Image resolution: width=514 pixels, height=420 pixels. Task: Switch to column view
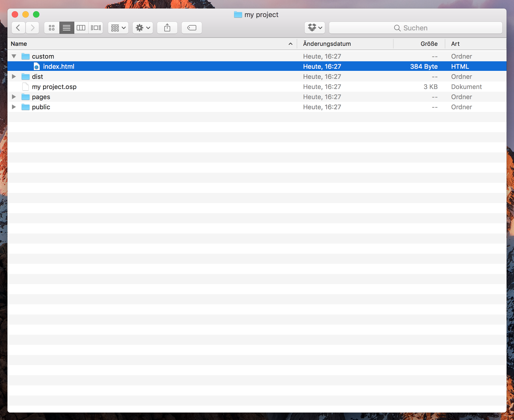point(81,28)
